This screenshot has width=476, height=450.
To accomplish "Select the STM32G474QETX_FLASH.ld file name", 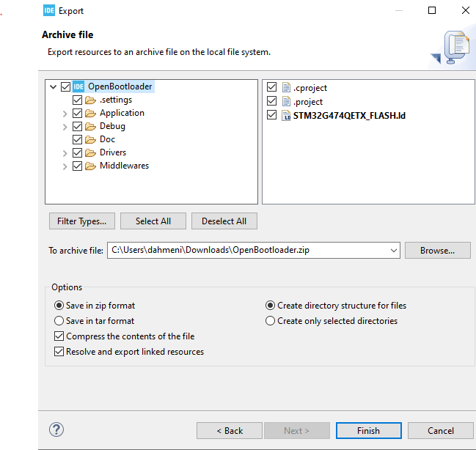I will [x=349, y=116].
